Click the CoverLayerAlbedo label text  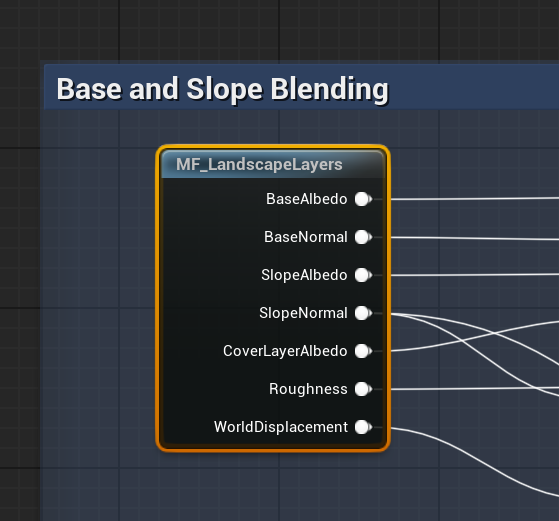(x=285, y=351)
